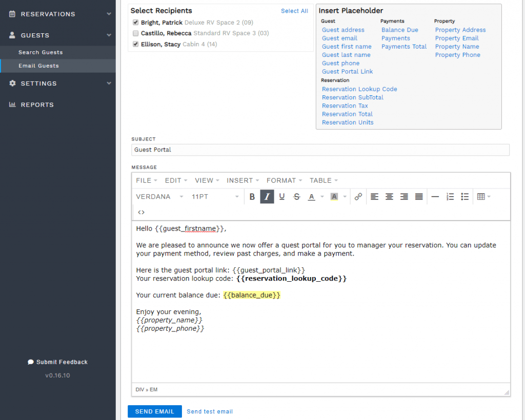Apply underline to selected text
This screenshot has height=420, width=525.
281,196
